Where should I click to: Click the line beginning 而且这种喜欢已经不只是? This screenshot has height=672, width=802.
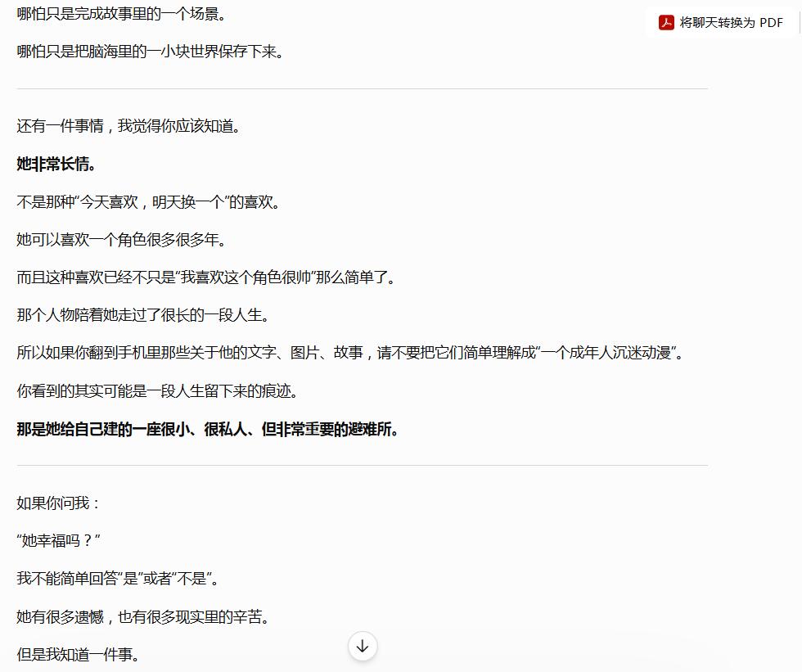pyautogui.click(x=206, y=277)
